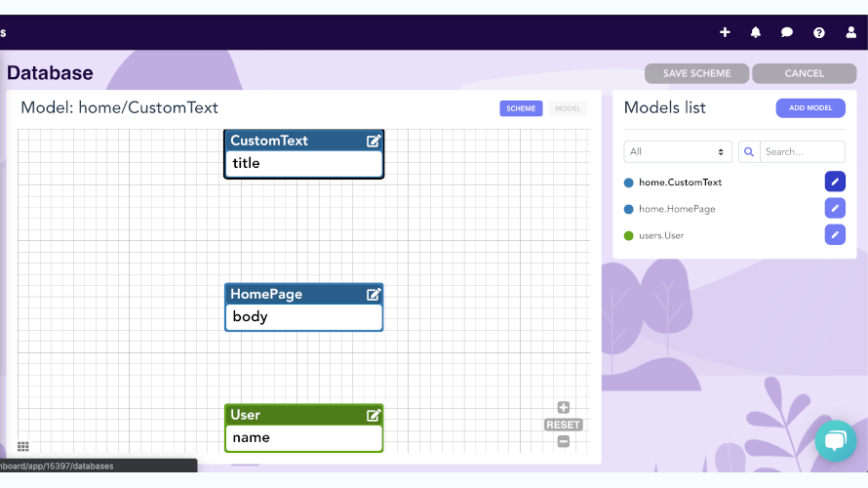Edit the HomePage model card
Screen dimensions: 868x488
point(374,294)
